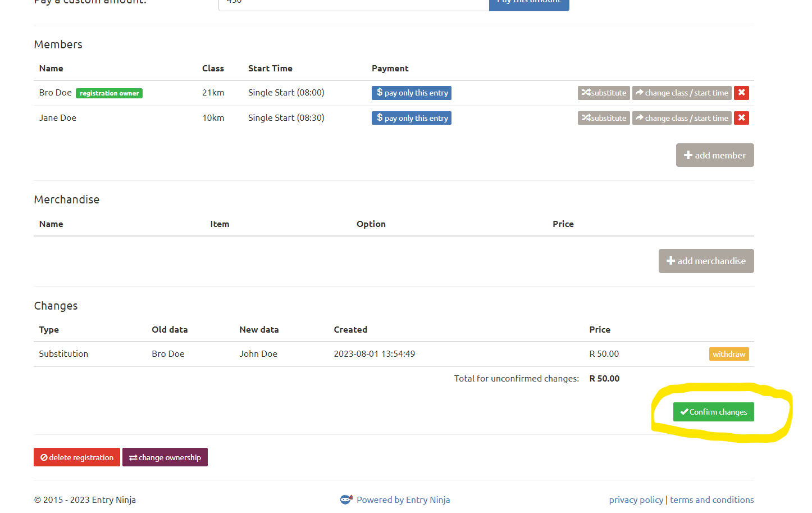Click the registration owner badge
Image resolution: width=812 pixels, height=513 pixels.
pyautogui.click(x=110, y=93)
